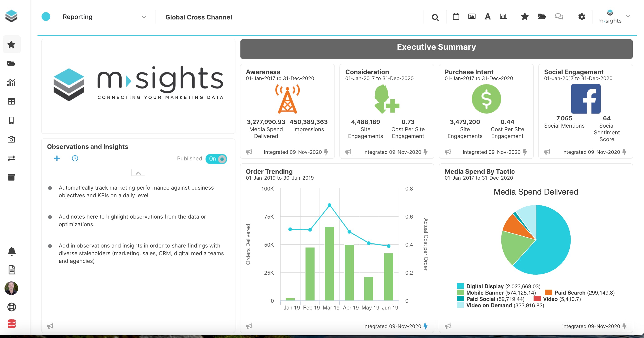The height and width of the screenshot is (338, 644).
Task: Toggle the Published On switch
Action: [216, 159]
